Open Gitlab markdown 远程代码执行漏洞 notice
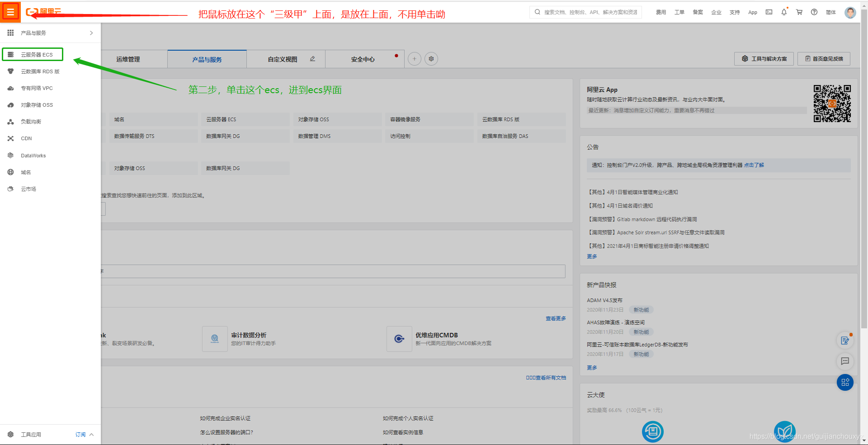Viewport: 868px width, 445px height. pyautogui.click(x=642, y=219)
